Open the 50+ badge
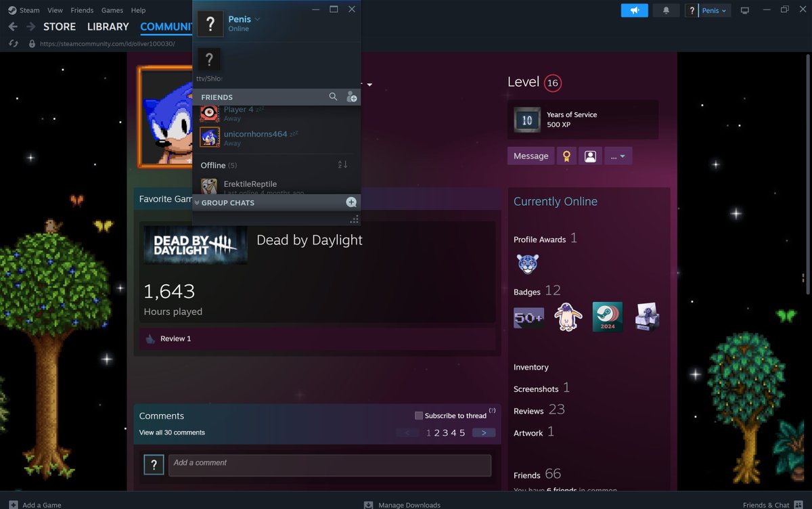The image size is (812, 509). tap(528, 317)
